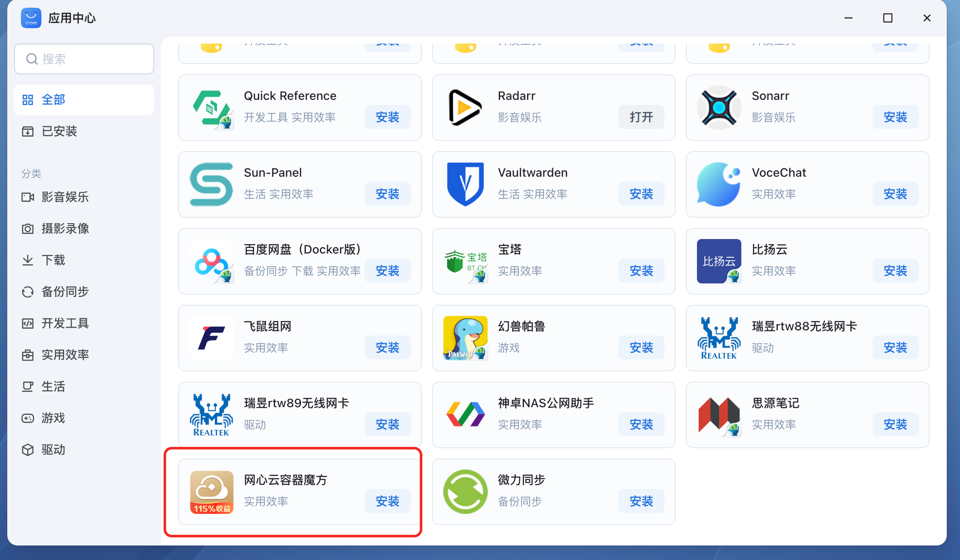Screen dimensions: 960x560
Task: Open the 备份同步 category
Action: point(84,292)
